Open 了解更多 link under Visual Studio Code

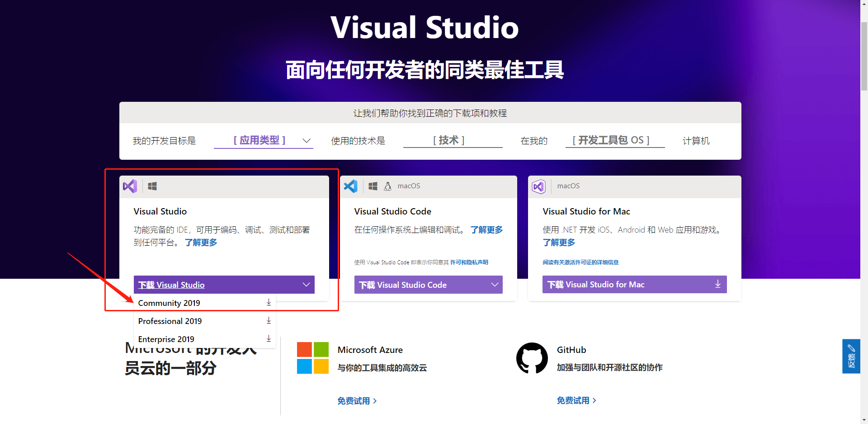(487, 230)
